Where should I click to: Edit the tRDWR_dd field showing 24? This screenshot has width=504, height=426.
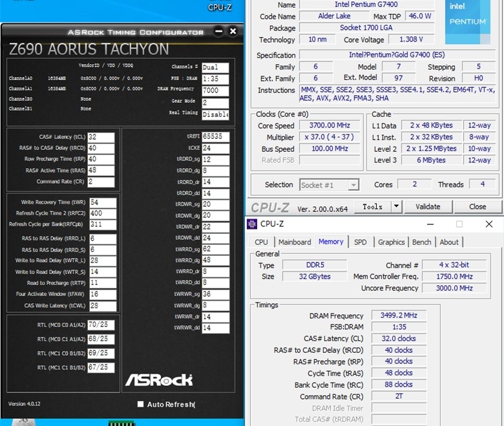(216, 238)
